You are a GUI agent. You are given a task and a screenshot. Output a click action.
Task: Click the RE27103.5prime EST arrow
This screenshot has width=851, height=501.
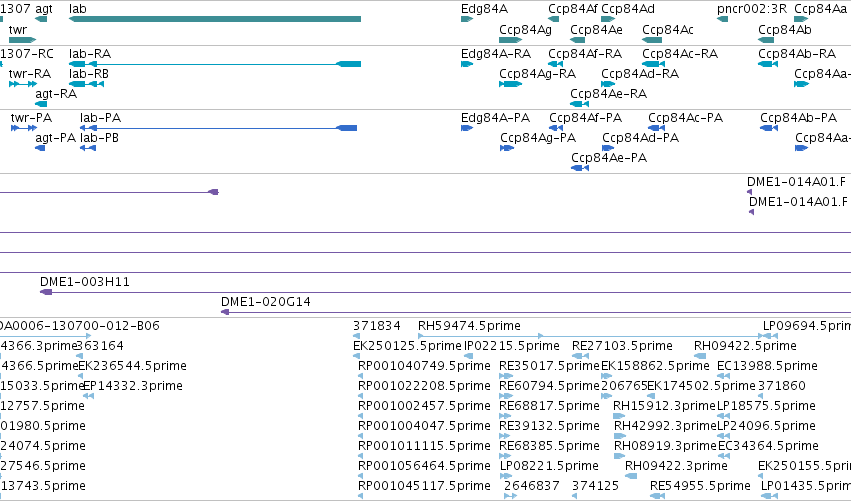[581, 356]
